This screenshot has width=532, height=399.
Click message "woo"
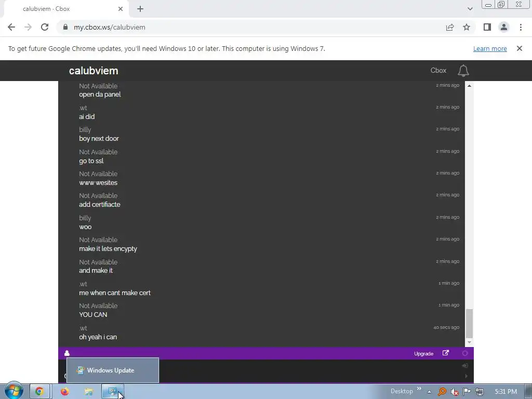tap(85, 227)
